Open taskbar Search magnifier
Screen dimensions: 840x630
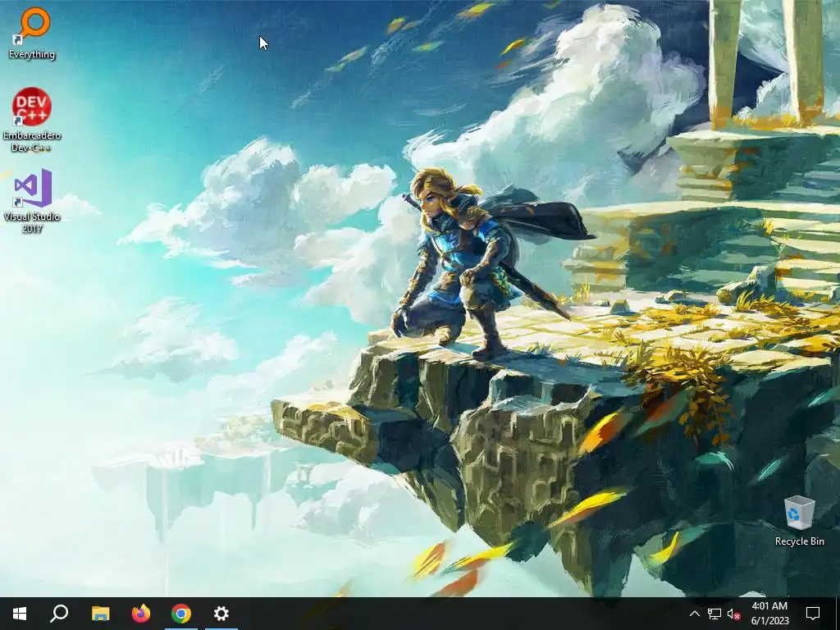click(59, 614)
